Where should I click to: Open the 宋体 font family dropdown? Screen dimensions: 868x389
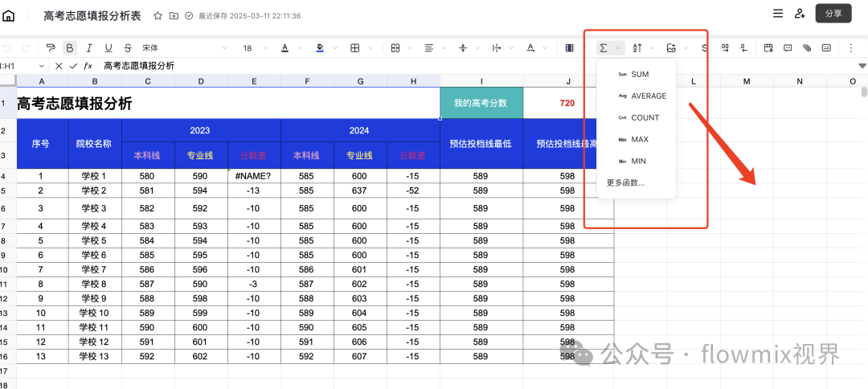pos(186,48)
